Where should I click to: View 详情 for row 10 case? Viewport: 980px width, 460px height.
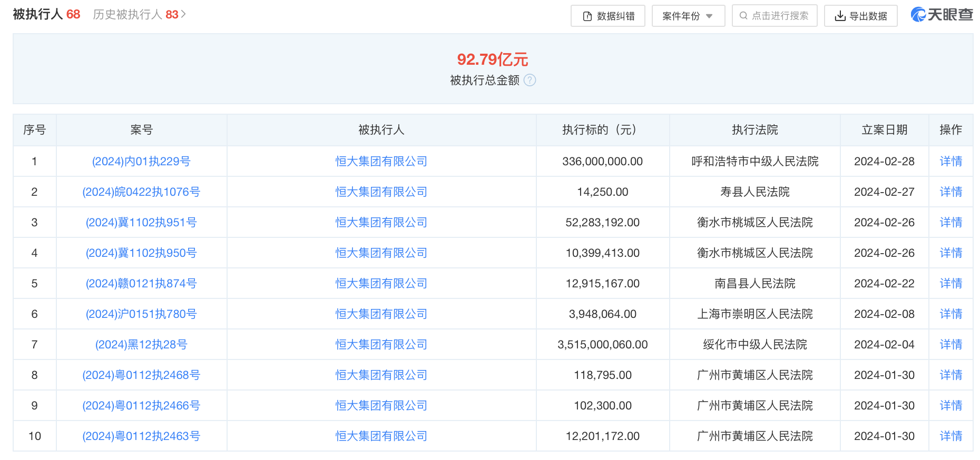(950, 436)
